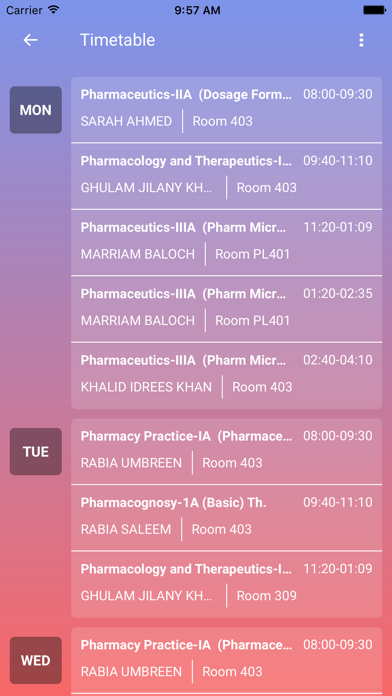Open Monday 08:00 Pharmaceutics-IIA Dosage Form class
The image size is (392, 696).
[226, 110]
